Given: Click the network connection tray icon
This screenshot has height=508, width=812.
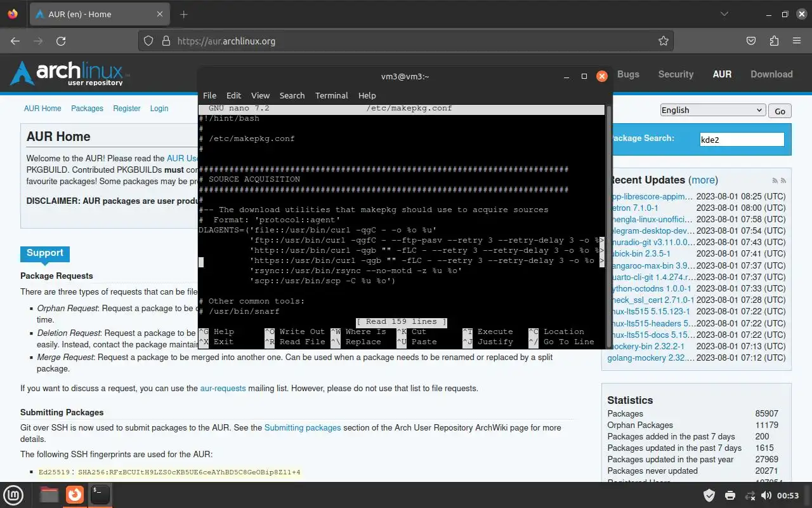Looking at the screenshot, I should pyautogui.click(x=750, y=495).
